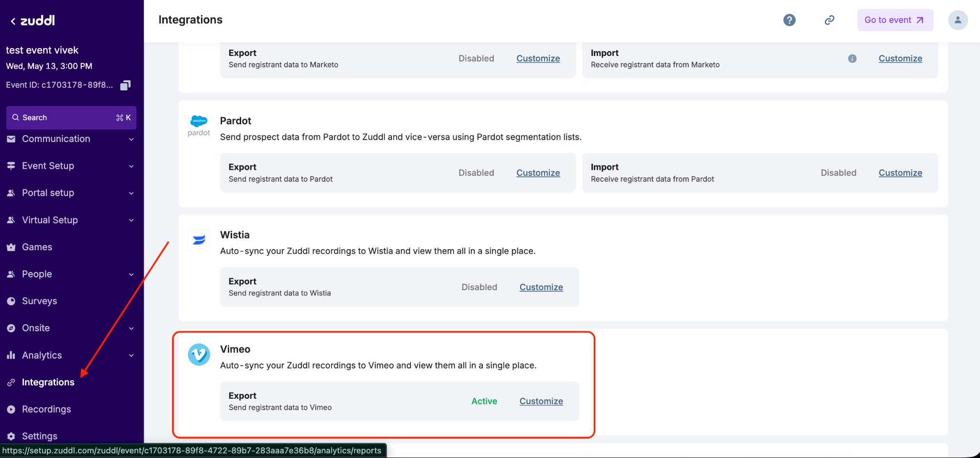Click the 'test event vivek' event name
The width and height of the screenshot is (980, 458).
42,50
